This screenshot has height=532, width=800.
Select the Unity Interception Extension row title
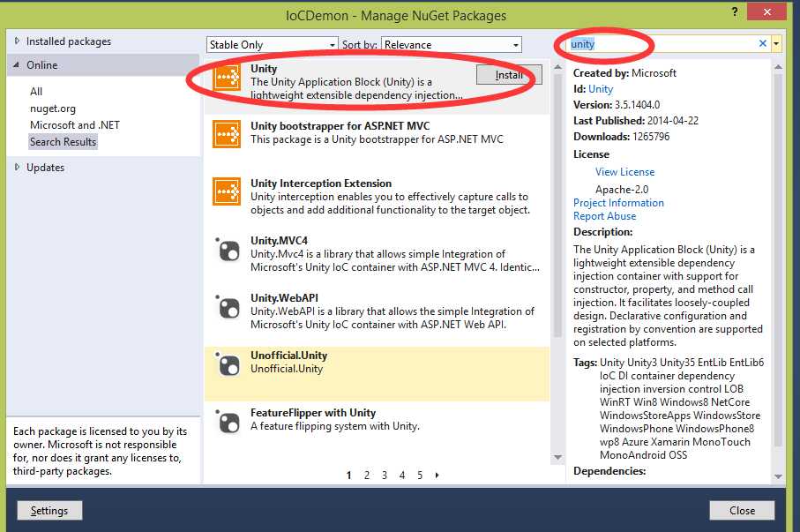click(321, 184)
